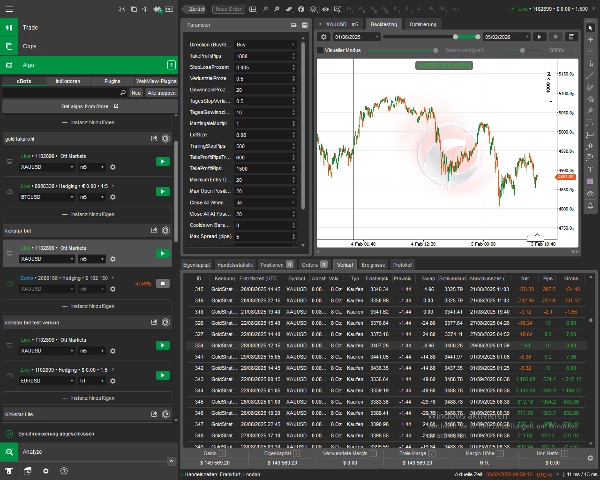
Task: Open the Copy section in sidebar
Action: coord(31,46)
